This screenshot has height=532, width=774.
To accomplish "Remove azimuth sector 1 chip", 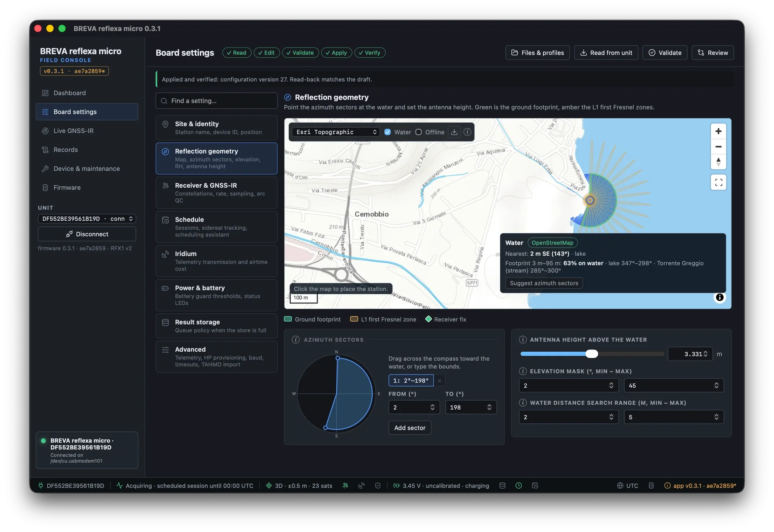I will pyautogui.click(x=440, y=381).
